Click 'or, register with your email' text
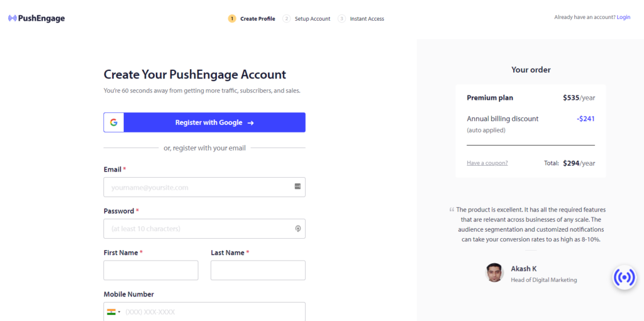This screenshot has width=644, height=321. click(x=204, y=148)
